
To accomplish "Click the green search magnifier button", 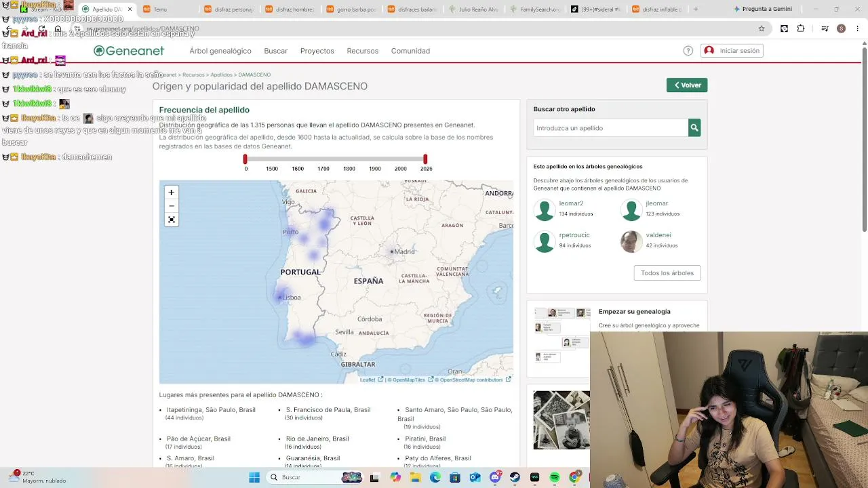I will (694, 127).
